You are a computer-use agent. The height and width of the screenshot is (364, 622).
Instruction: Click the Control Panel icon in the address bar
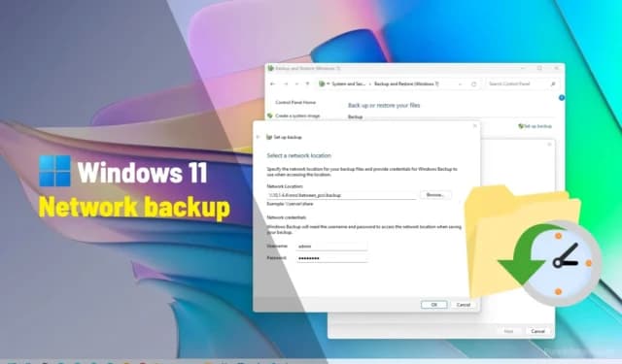[322, 84]
